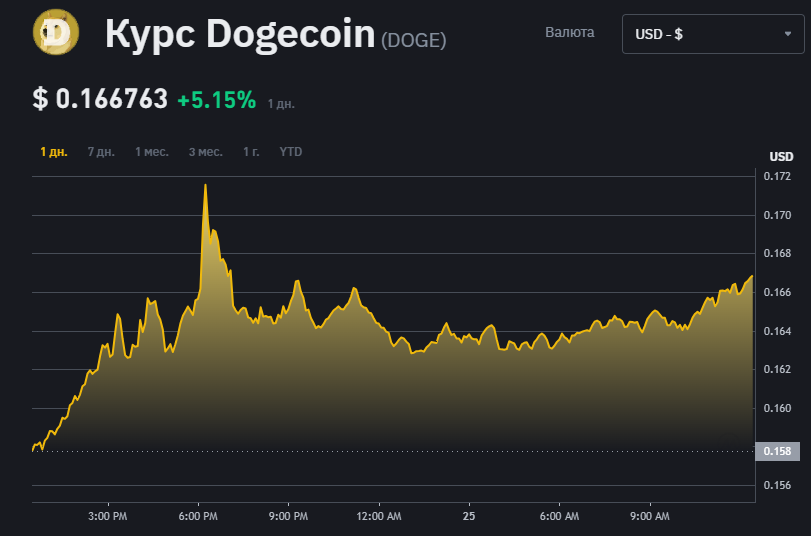Viewport: 811px width, 536px height.
Task: Click the 3:00 PM time label
Action: (108, 516)
